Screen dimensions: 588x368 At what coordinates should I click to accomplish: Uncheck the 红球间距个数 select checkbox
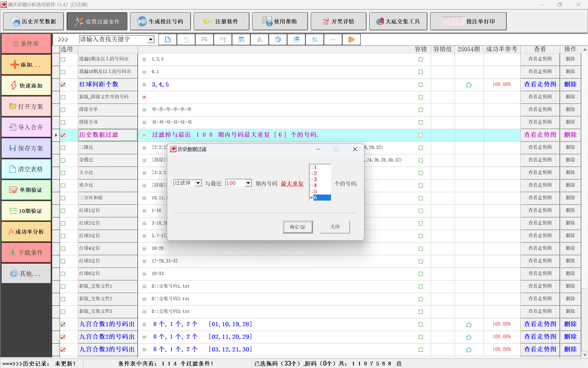(63, 85)
